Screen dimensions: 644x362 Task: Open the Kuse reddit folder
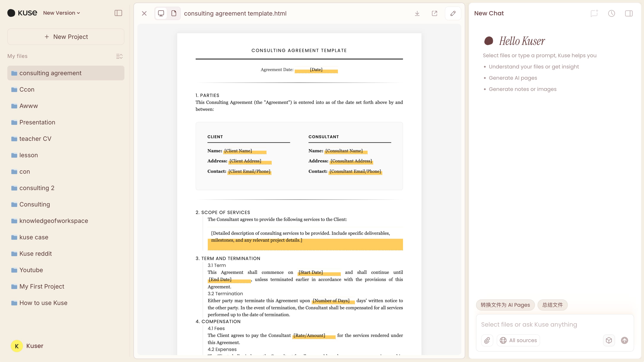coord(66,254)
